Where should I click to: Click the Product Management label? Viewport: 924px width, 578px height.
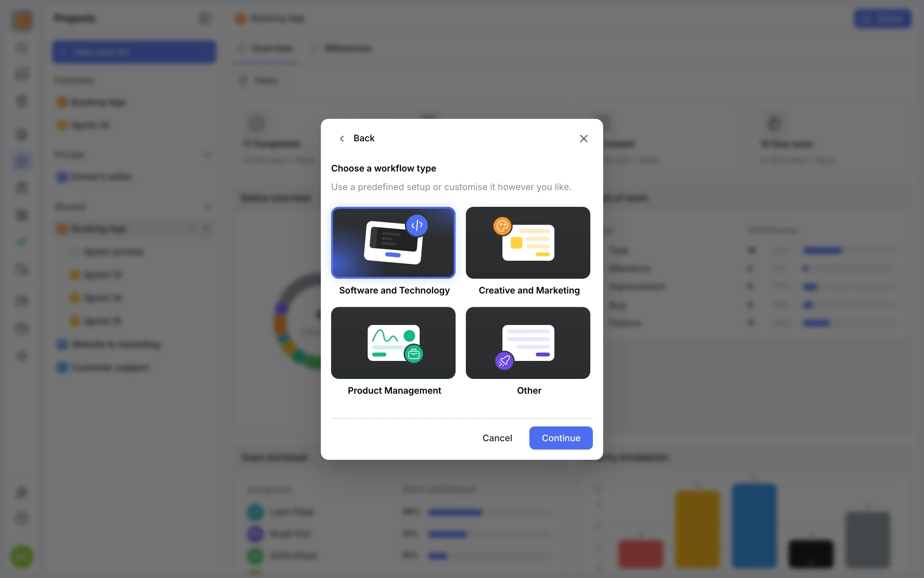394,391
